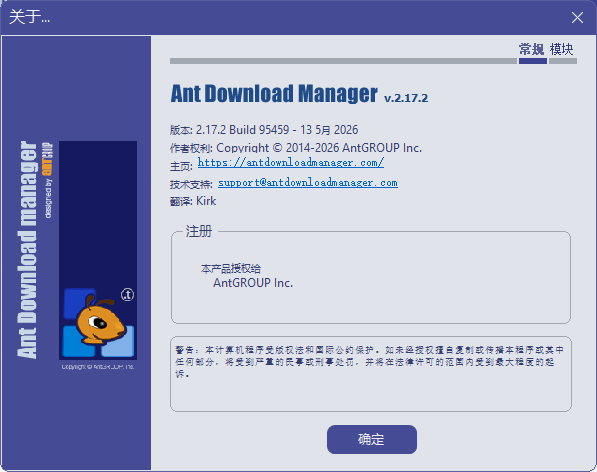Select the version text 2.17.2 Build 95459
Viewport: 597px width, 472px height.
click(243, 130)
